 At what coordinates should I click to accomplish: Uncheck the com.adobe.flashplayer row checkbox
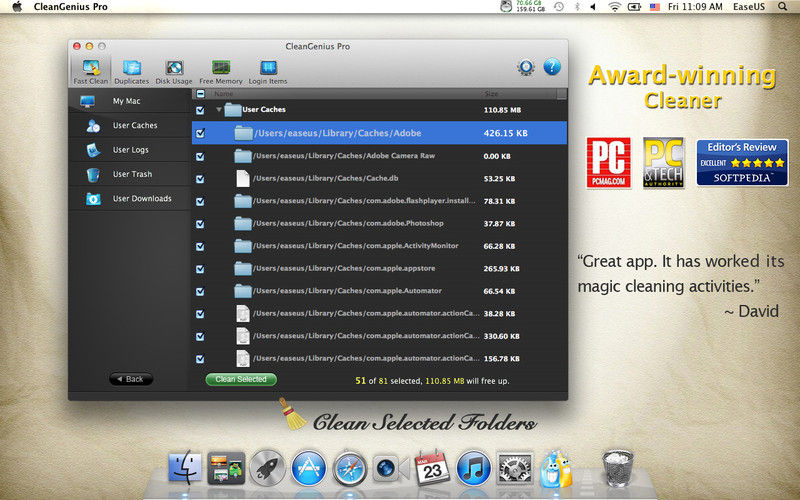point(201,202)
